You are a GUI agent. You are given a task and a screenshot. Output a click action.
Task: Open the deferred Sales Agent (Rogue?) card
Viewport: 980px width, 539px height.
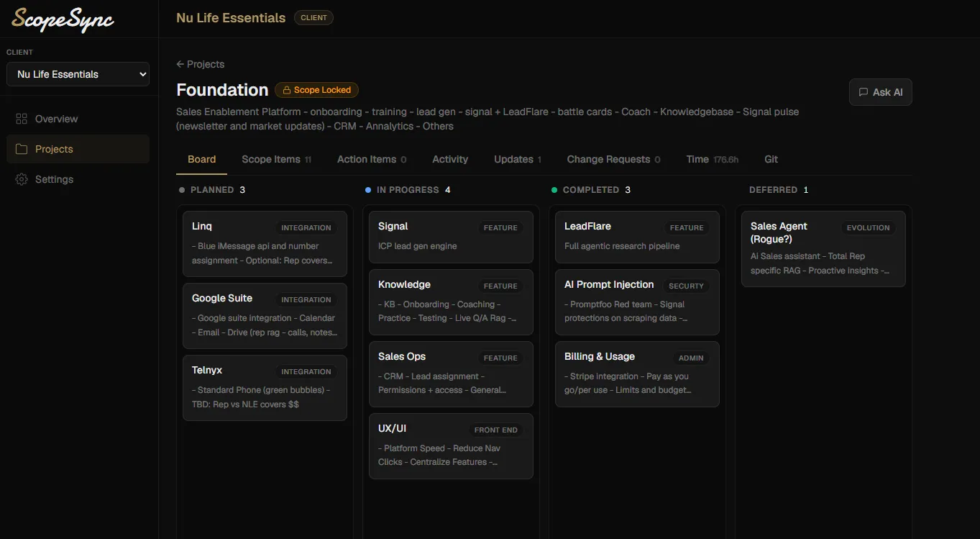pyautogui.click(x=823, y=248)
